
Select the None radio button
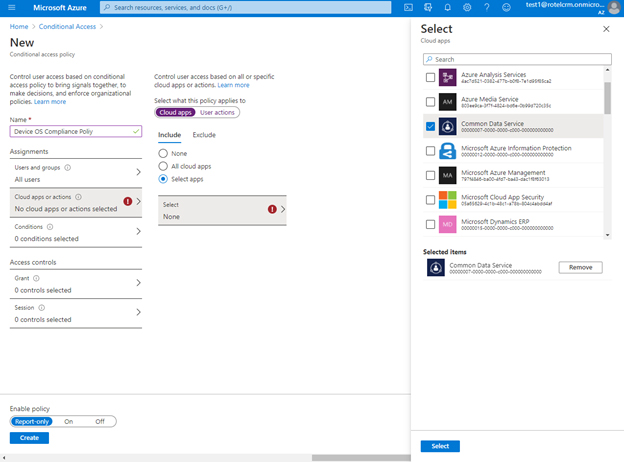(163, 153)
